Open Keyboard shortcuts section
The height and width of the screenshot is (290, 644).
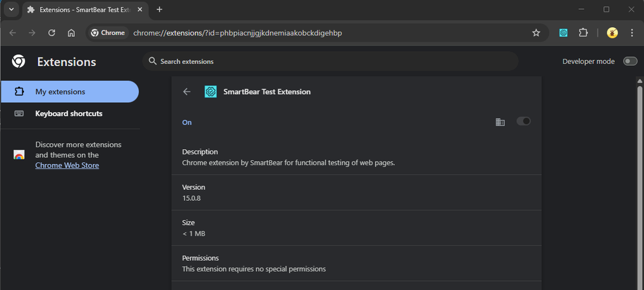pyautogui.click(x=68, y=114)
